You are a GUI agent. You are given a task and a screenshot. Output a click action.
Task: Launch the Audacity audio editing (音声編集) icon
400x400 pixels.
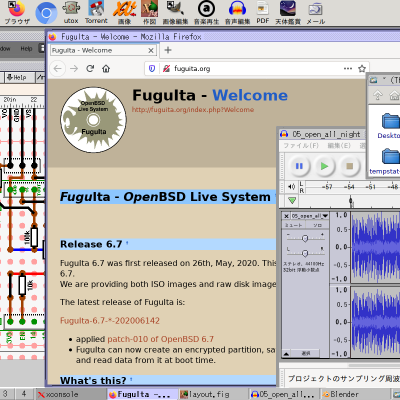point(237,12)
